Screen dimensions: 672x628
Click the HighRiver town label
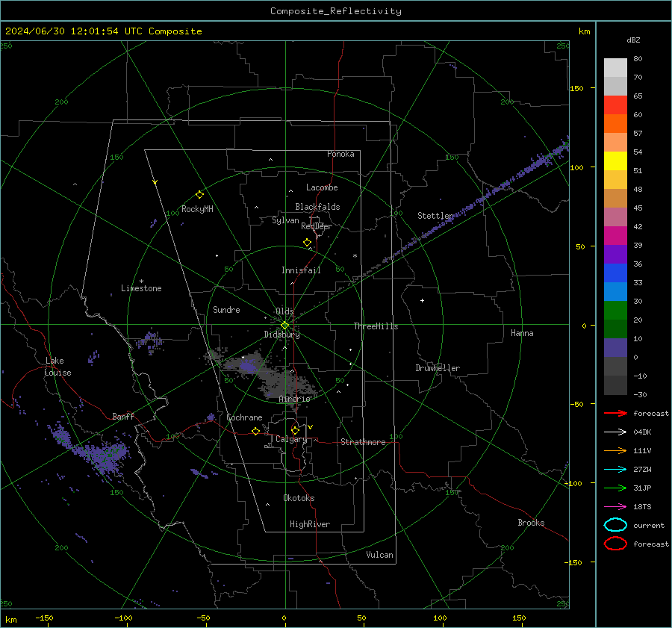tap(310, 524)
